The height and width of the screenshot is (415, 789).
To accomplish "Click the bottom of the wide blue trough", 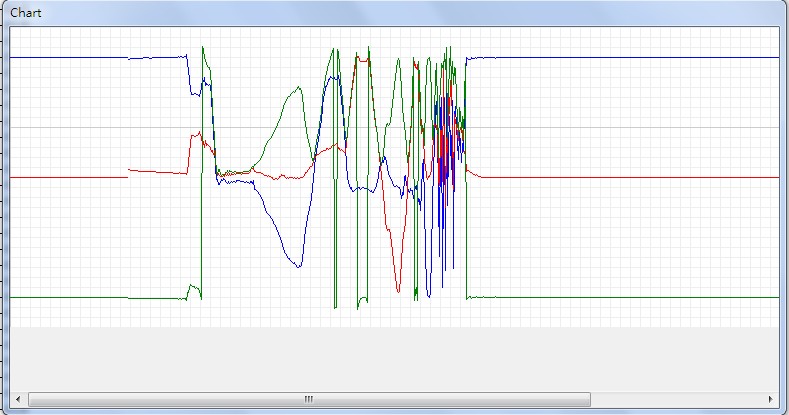I will coord(297,266).
